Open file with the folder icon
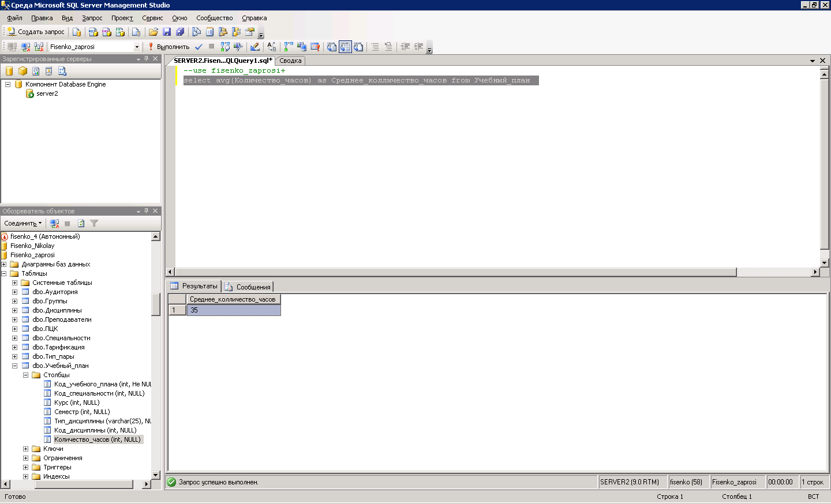The height and width of the screenshot is (504, 831). [x=153, y=32]
